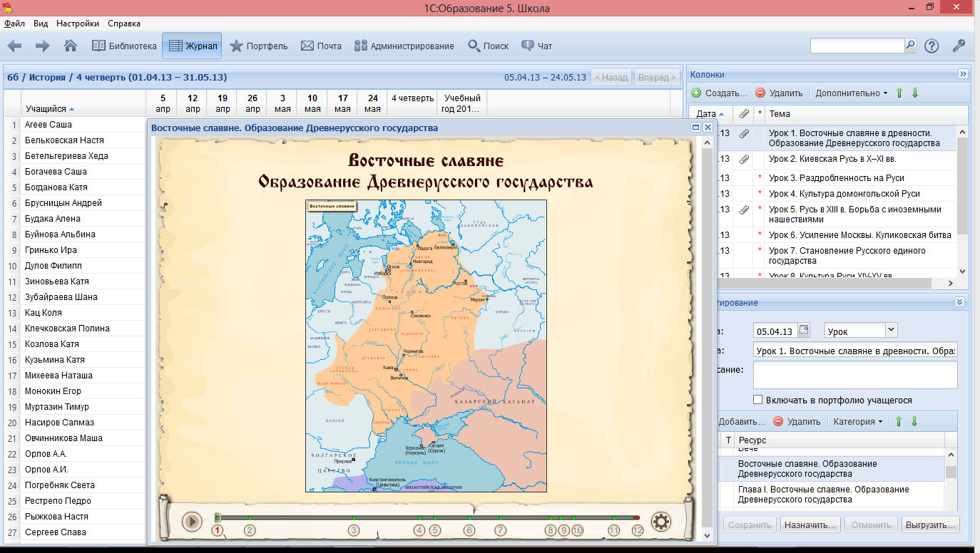
Task: Open Почта mail section
Action: (321, 46)
